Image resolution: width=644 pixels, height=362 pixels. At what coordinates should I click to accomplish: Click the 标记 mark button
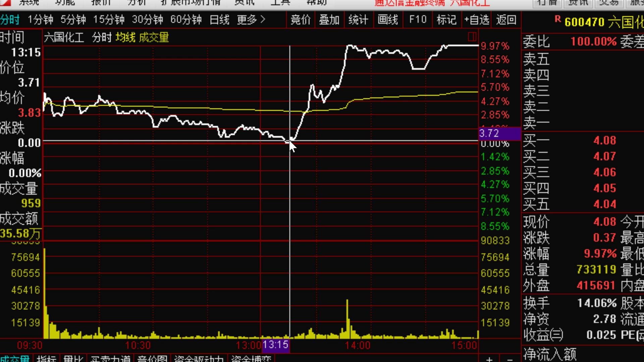point(446,20)
